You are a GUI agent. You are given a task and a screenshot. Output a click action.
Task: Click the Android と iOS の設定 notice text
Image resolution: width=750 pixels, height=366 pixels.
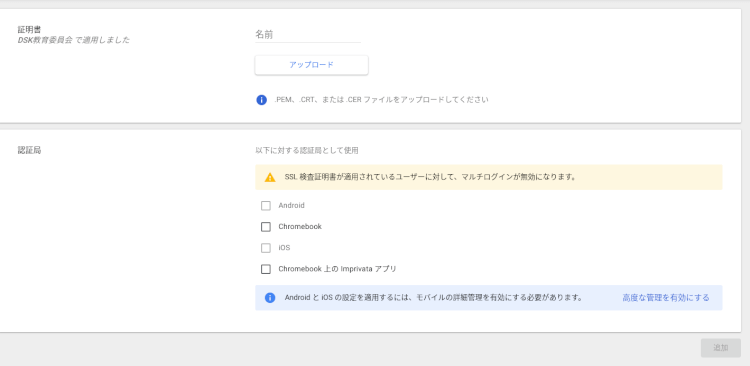[434, 298]
